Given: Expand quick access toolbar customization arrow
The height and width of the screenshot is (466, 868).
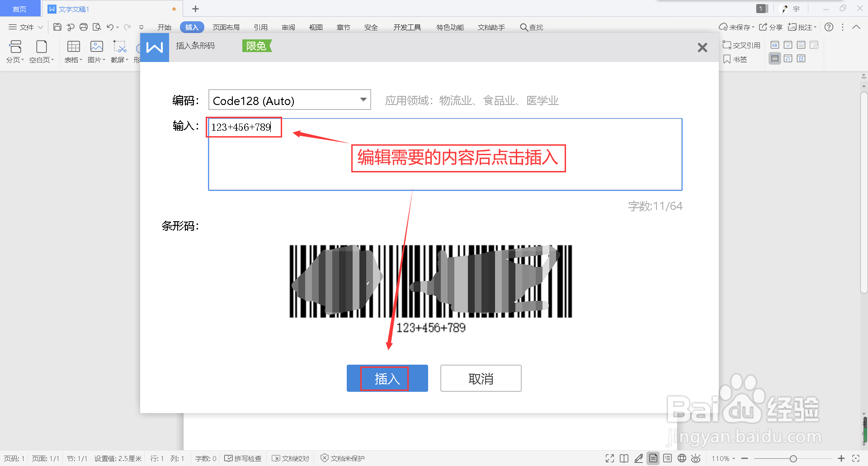Looking at the screenshot, I should [142, 27].
